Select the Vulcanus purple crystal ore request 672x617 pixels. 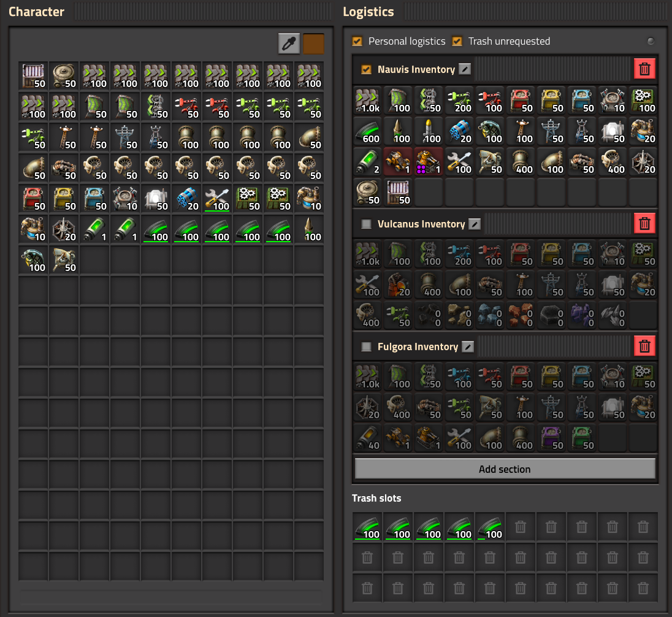click(583, 316)
